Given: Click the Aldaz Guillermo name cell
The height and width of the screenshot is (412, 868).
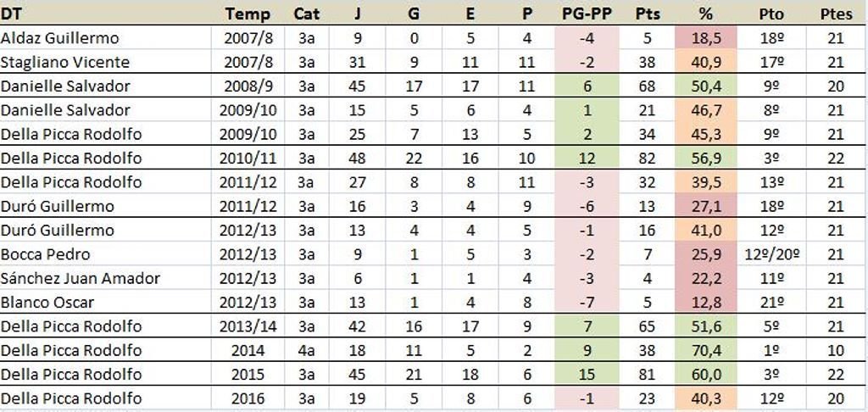Looking at the screenshot, I should tap(60, 38).
